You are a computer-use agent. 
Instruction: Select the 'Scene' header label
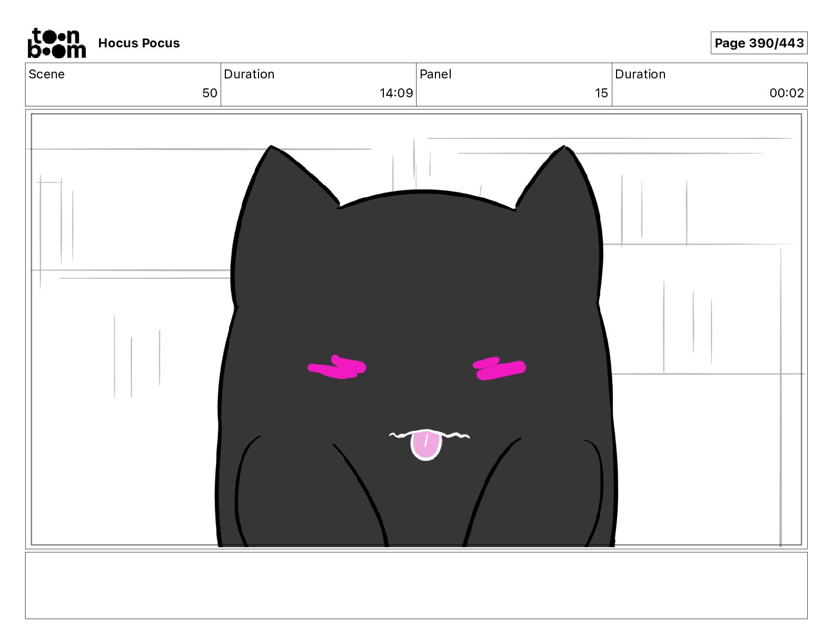(46, 74)
